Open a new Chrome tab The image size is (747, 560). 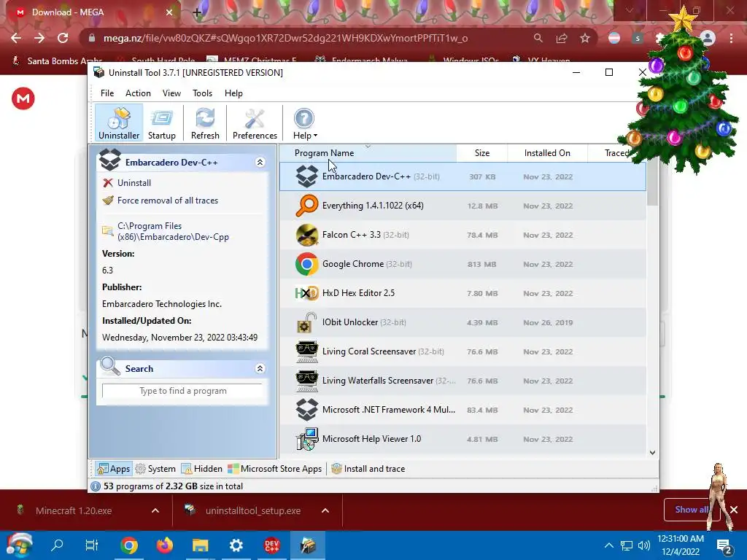197,12
